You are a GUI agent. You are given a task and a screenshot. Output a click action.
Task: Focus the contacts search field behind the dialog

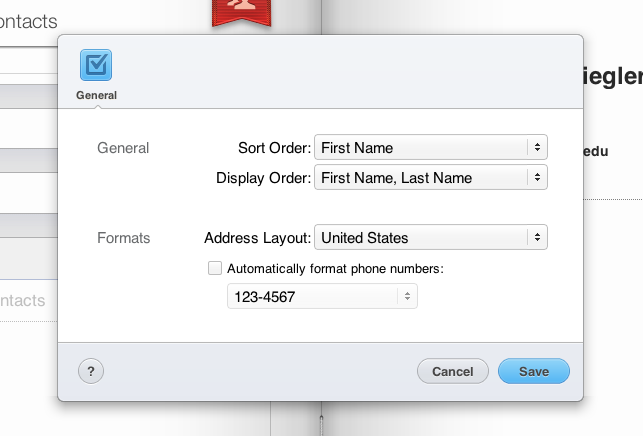tap(28, 60)
